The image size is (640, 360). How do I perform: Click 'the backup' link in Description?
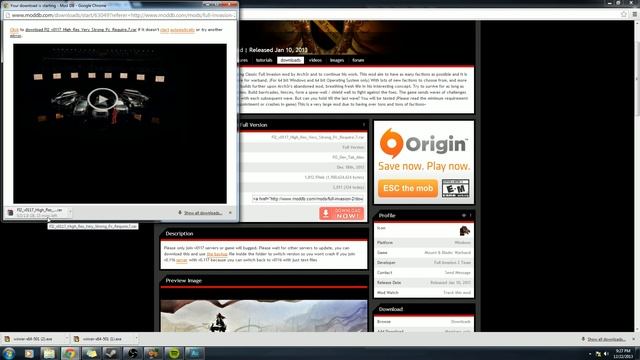coord(217,254)
